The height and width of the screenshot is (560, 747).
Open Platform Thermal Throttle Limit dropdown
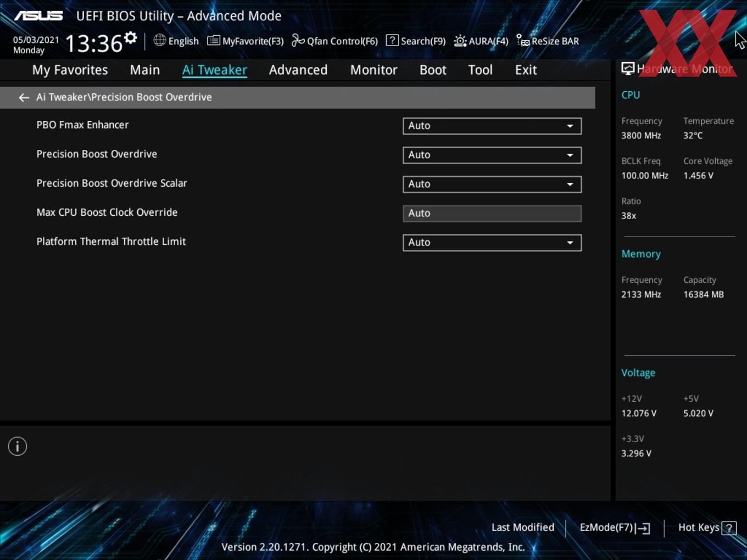pos(492,242)
